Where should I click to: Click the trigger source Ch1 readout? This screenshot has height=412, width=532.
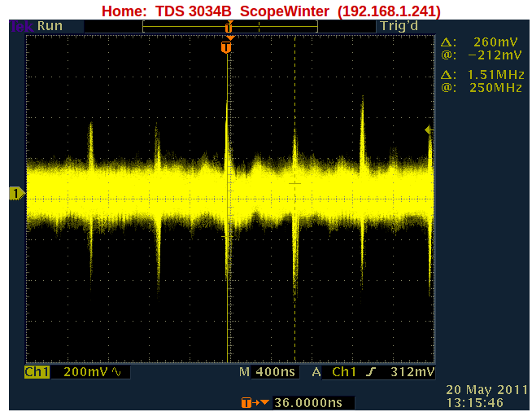(x=344, y=372)
